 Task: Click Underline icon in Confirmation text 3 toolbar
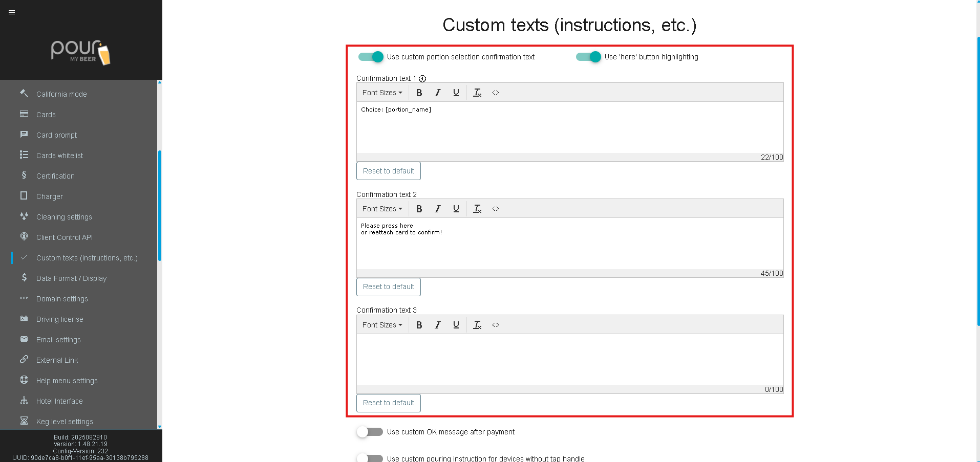(x=456, y=325)
